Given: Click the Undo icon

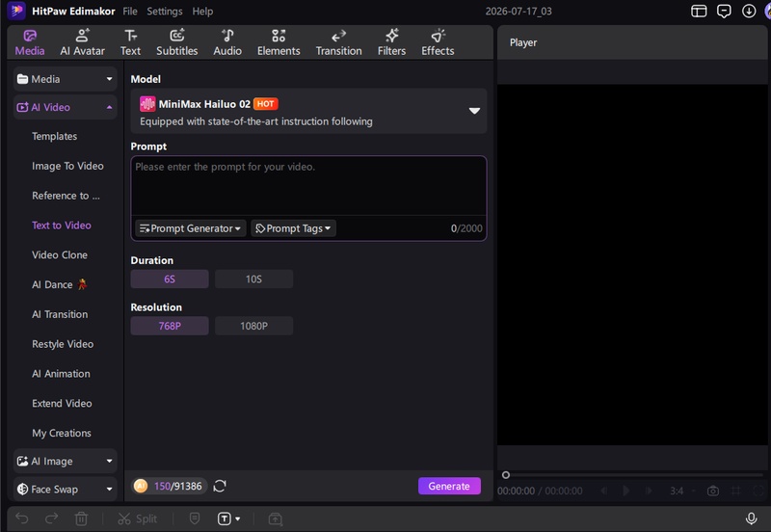Looking at the screenshot, I should (22, 519).
